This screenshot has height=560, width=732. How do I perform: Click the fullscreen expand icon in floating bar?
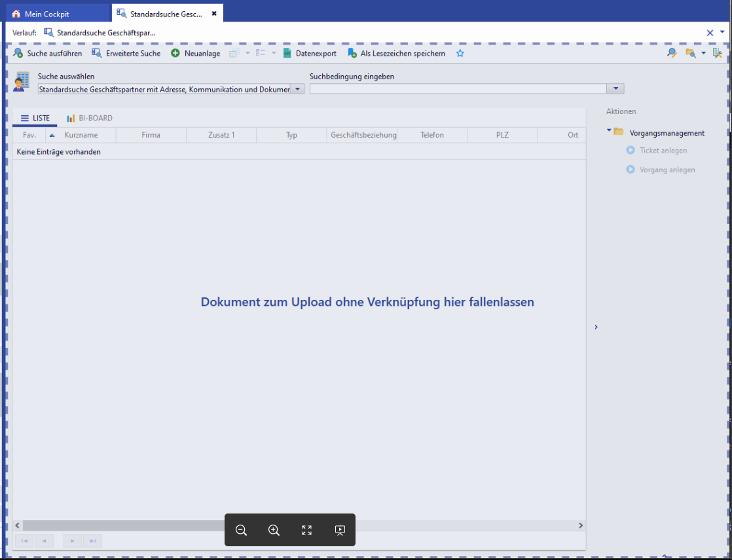click(306, 531)
